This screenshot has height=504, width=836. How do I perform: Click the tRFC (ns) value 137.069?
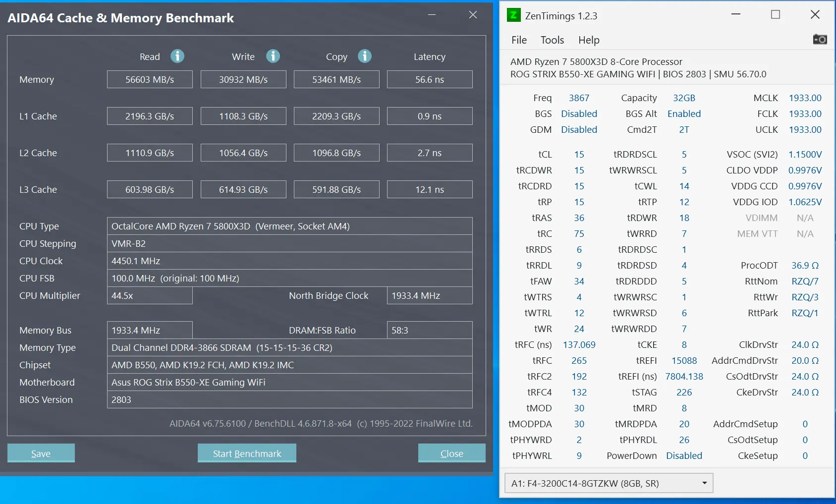click(579, 345)
